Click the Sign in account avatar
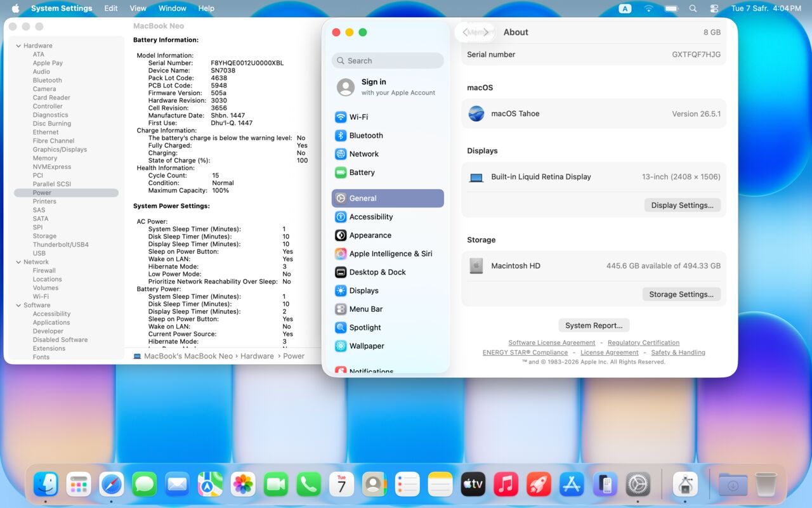This screenshot has width=812, height=508. [346, 87]
